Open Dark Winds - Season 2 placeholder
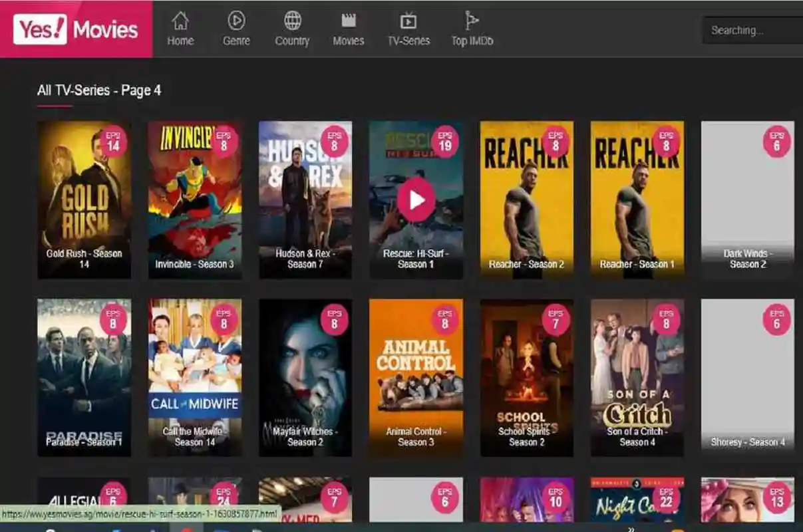This screenshot has height=532, width=803. (x=747, y=199)
